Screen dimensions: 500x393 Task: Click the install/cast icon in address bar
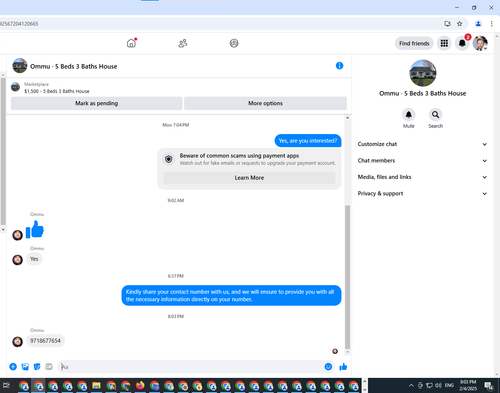(x=447, y=24)
